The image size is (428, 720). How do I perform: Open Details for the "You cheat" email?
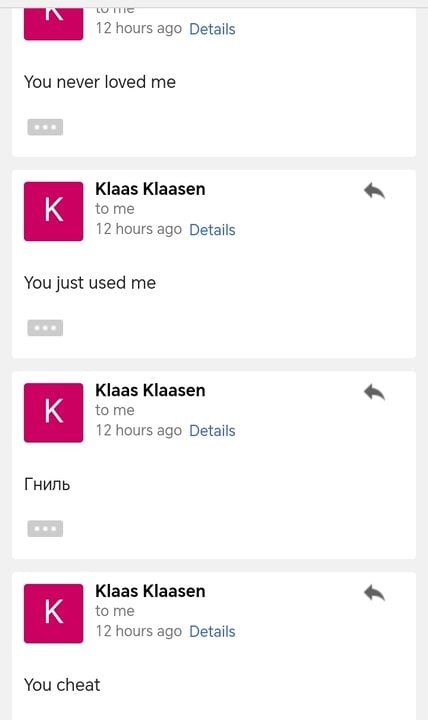pyautogui.click(x=212, y=631)
